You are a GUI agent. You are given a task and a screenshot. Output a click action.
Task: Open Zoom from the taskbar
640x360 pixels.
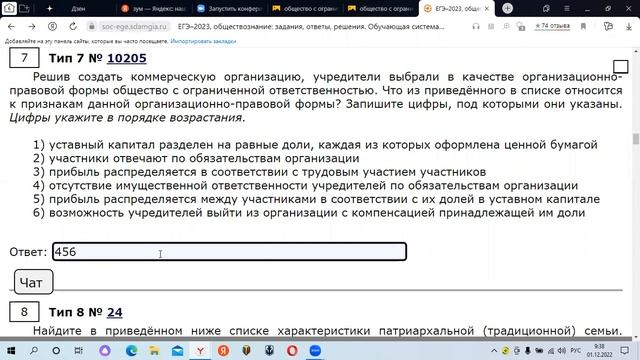[x=315, y=351]
